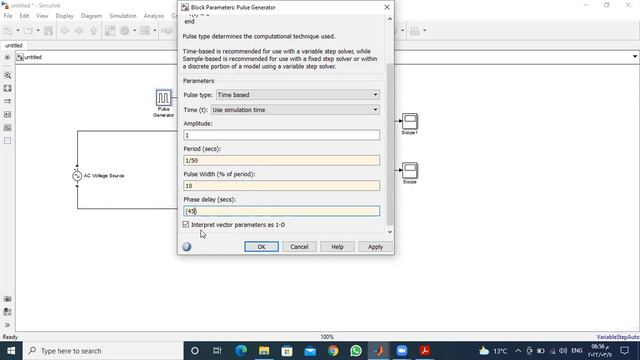This screenshot has width=640, height=360.
Task: Click the scroll down arrow in dialog
Action: coord(390,232)
